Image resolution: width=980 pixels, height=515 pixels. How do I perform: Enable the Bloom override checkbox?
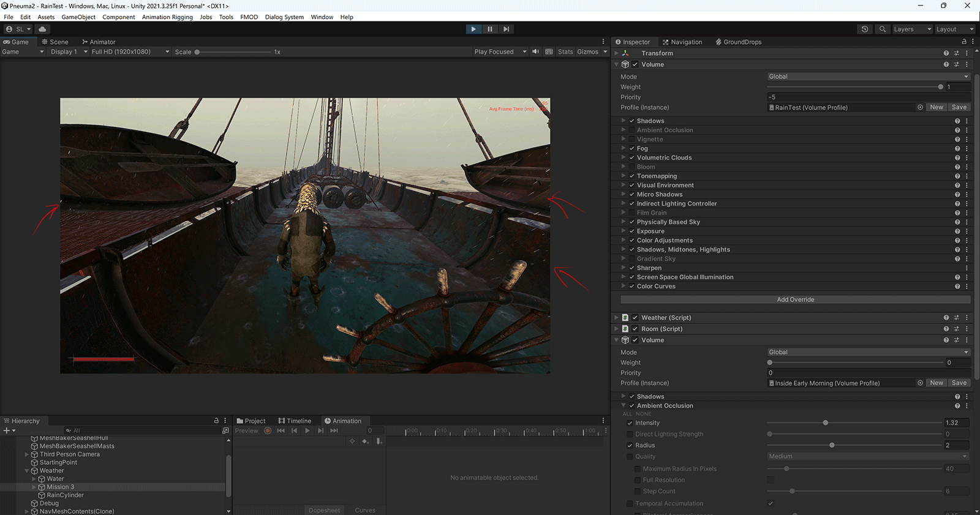(x=631, y=167)
